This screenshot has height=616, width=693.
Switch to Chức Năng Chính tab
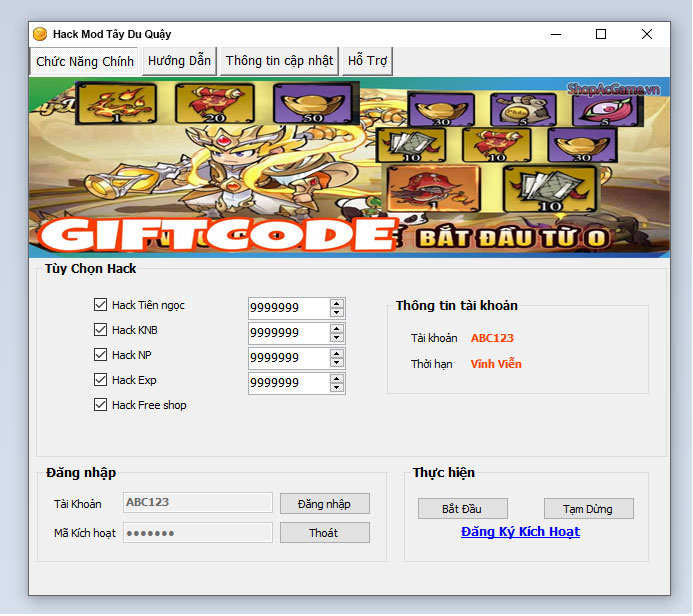(85, 61)
